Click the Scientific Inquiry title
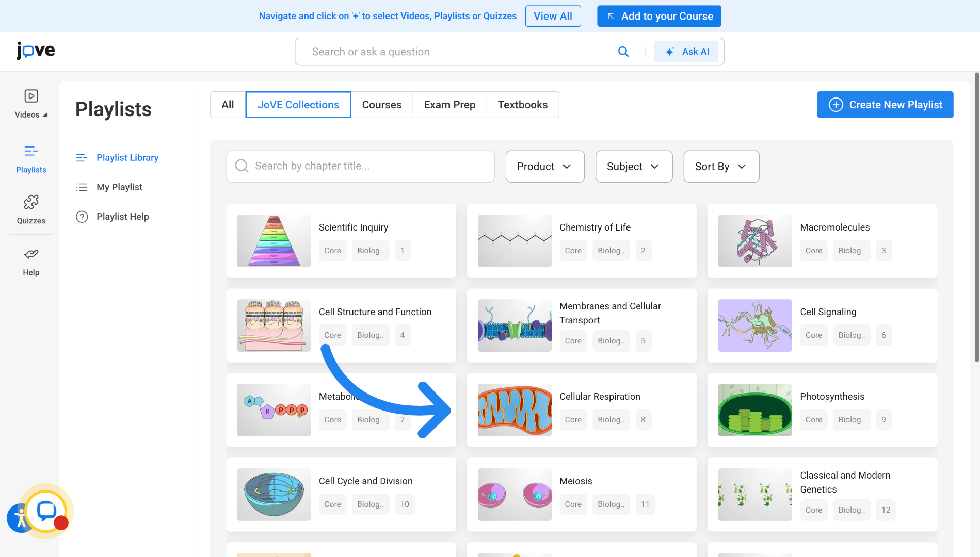 (354, 227)
